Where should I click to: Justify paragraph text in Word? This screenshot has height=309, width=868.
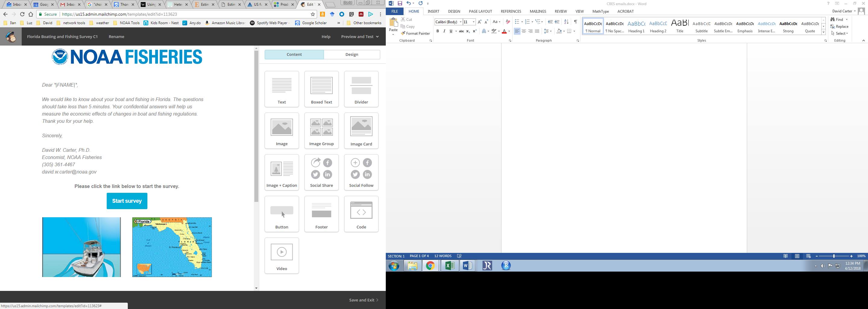pos(537,31)
